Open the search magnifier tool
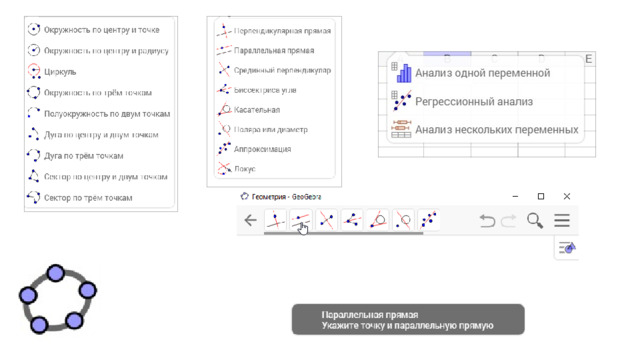This screenshot has height=360, width=640. point(535,221)
